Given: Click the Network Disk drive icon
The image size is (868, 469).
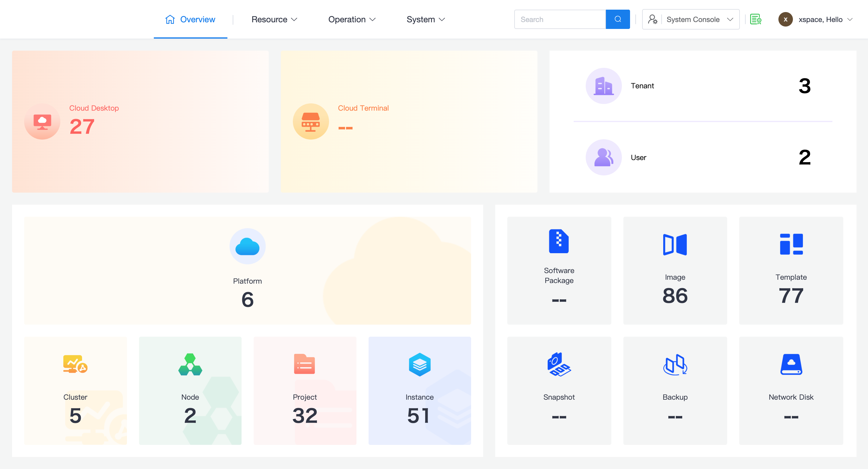Looking at the screenshot, I should 791,364.
